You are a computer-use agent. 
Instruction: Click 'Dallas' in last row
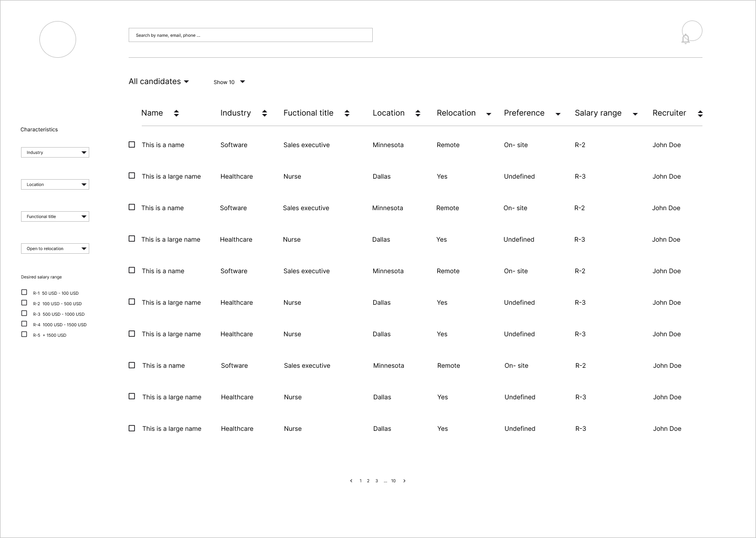click(382, 429)
